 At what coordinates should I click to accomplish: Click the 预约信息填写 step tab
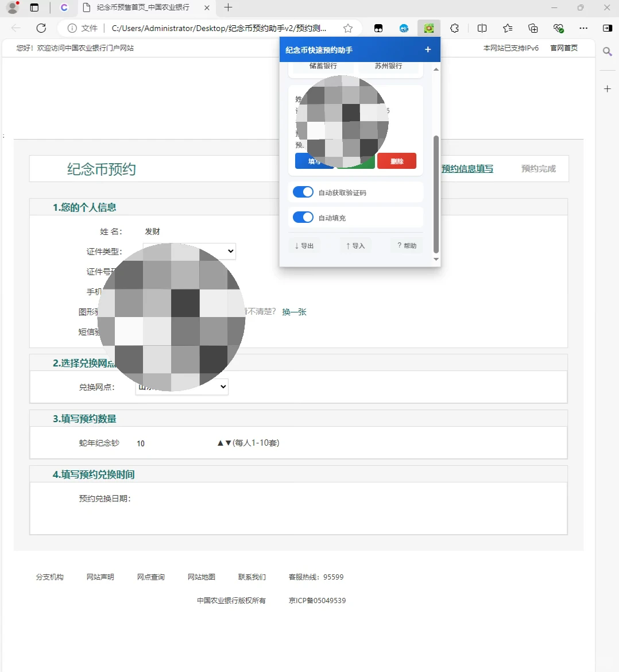point(467,169)
